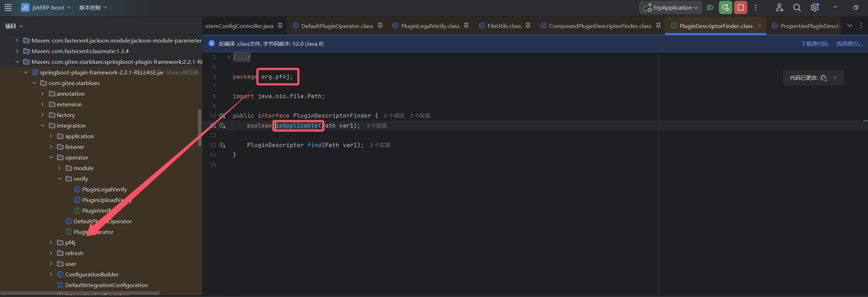Click the project tree horizontal scrollbar
This screenshot has height=297, width=868.
click(80, 293)
